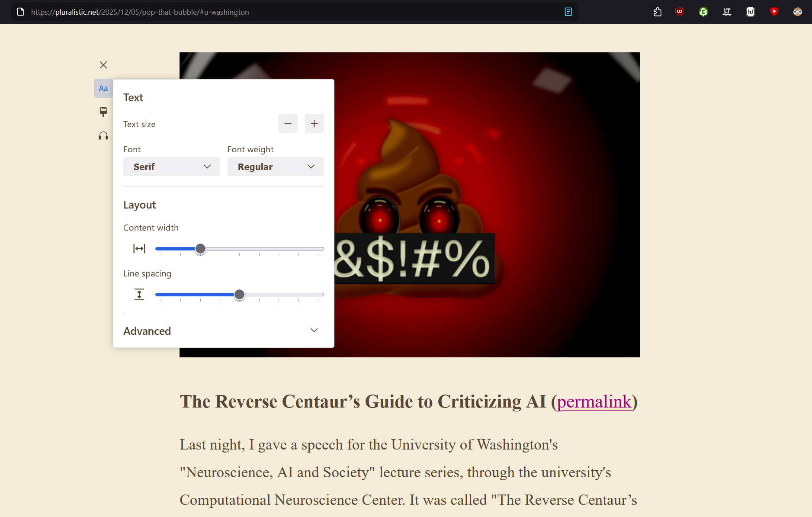Click the red YouTube shield extension icon
The width and height of the screenshot is (812, 517).
[774, 12]
